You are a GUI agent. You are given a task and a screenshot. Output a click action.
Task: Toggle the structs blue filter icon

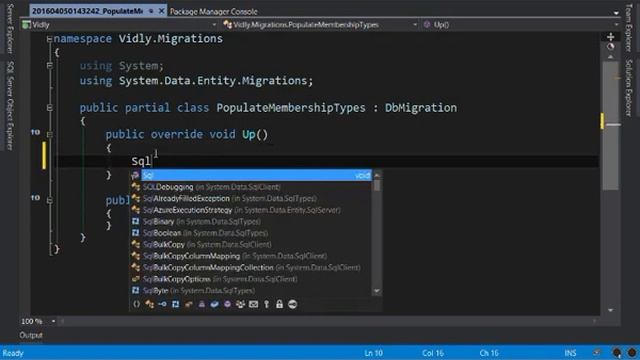pos(176,304)
